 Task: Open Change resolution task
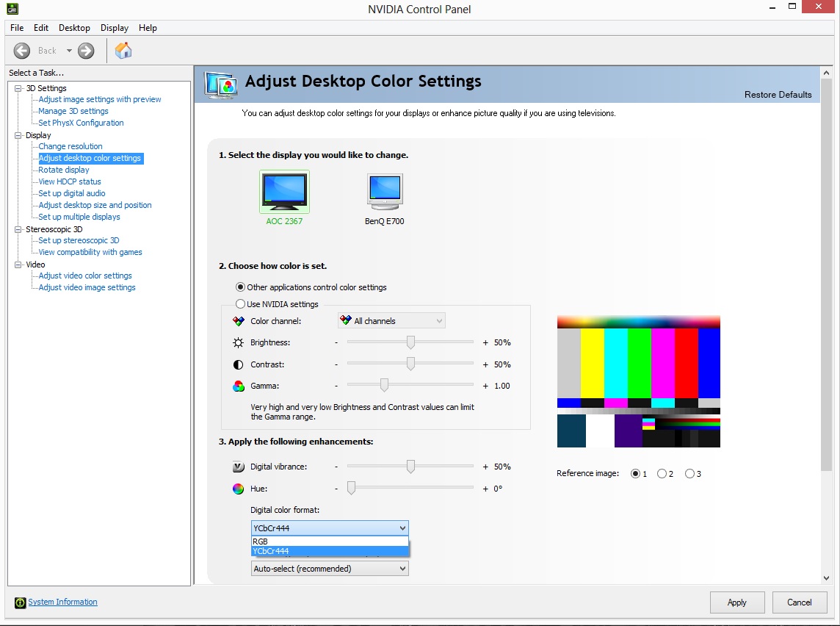pyautogui.click(x=70, y=146)
